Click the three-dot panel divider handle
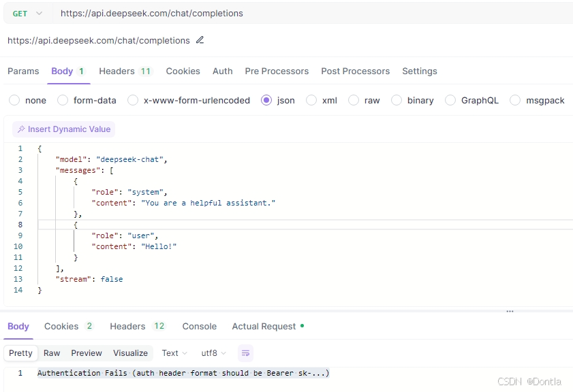Viewport: 573px width, 392px height. tap(510, 311)
